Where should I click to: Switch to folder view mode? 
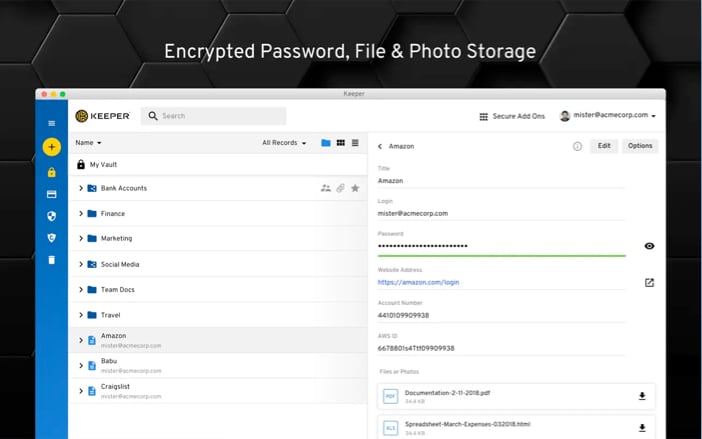[326, 143]
